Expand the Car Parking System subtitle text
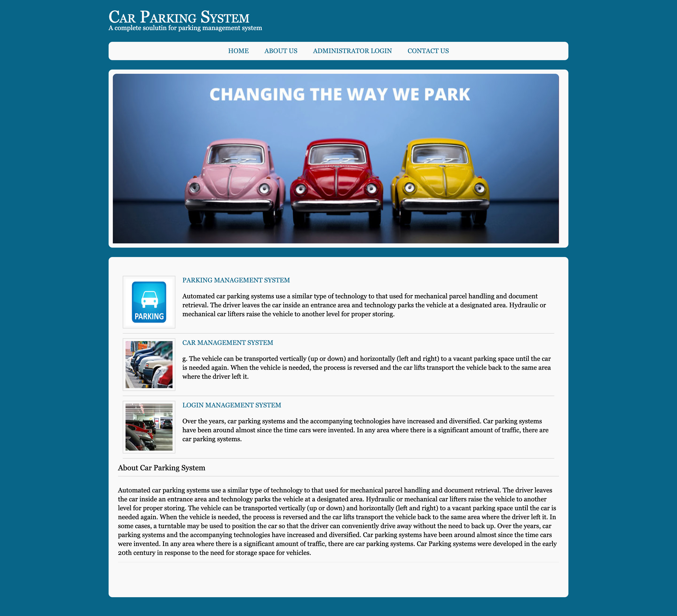 tap(185, 28)
